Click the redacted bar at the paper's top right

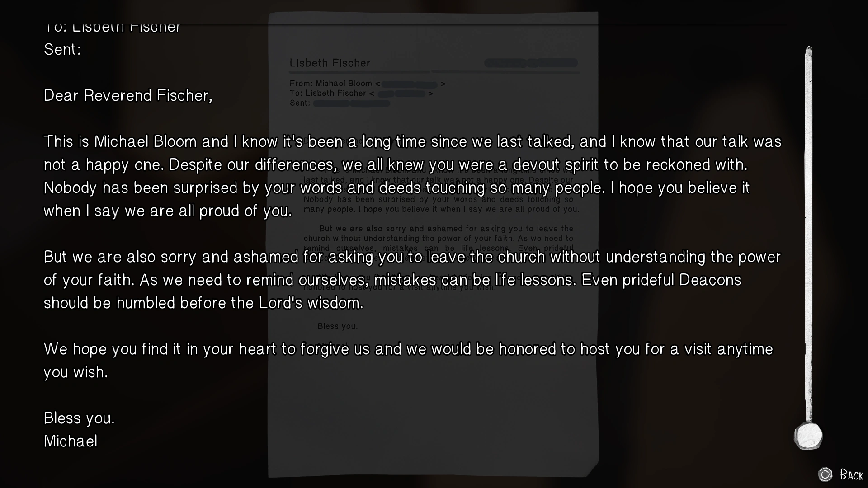click(x=531, y=63)
